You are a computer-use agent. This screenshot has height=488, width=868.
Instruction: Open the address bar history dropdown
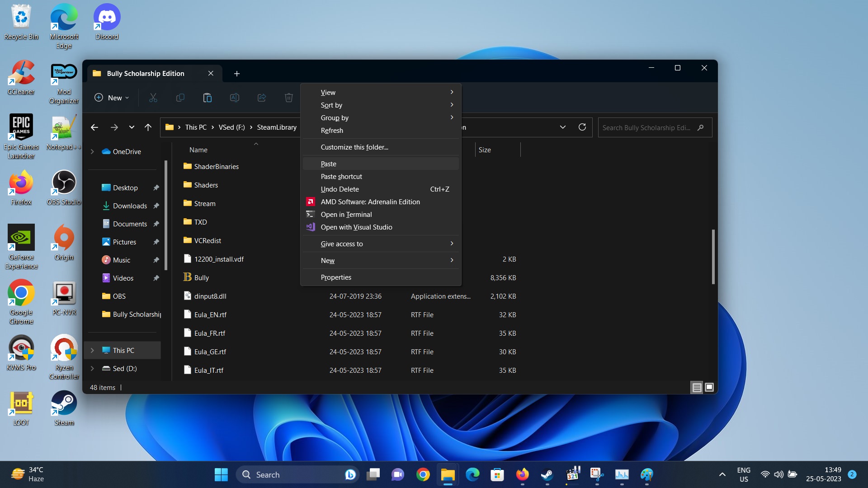coord(563,127)
